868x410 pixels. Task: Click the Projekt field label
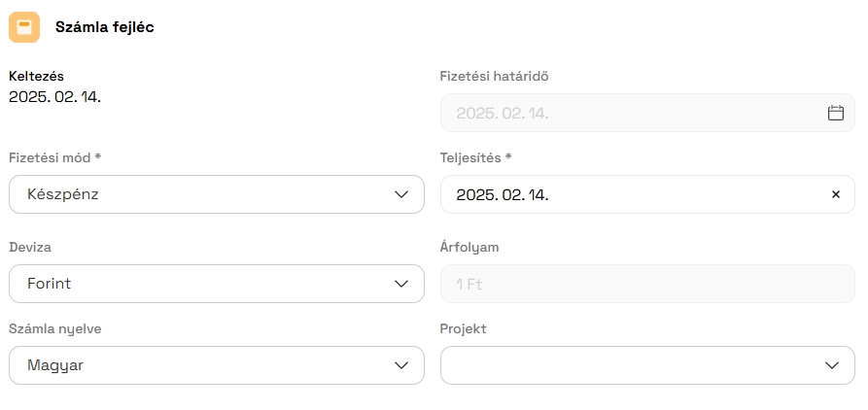tap(464, 328)
